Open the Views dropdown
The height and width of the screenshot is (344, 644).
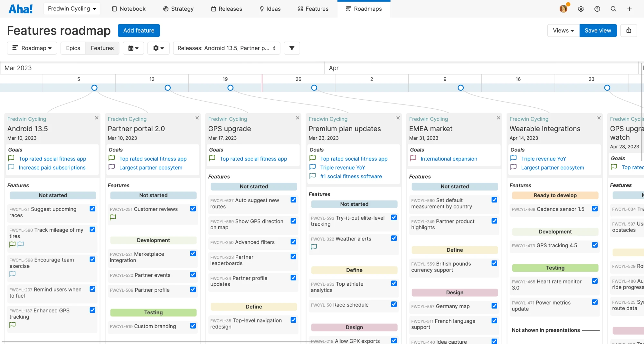pos(563,30)
